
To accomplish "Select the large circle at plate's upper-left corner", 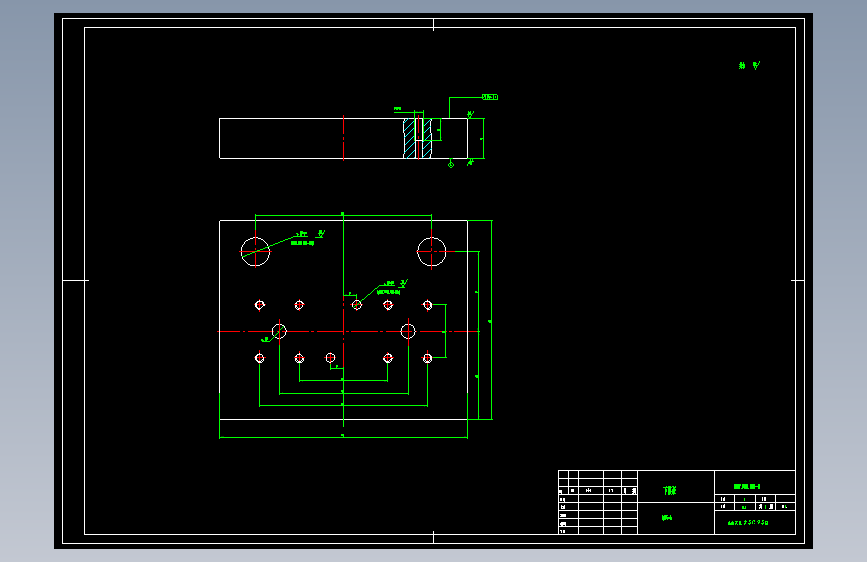I will (255, 252).
